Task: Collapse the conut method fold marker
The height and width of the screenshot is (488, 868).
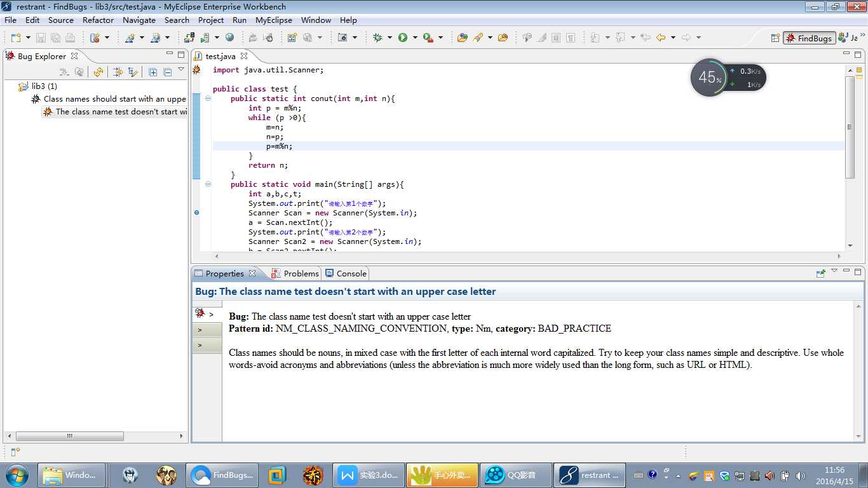Action: coord(208,98)
